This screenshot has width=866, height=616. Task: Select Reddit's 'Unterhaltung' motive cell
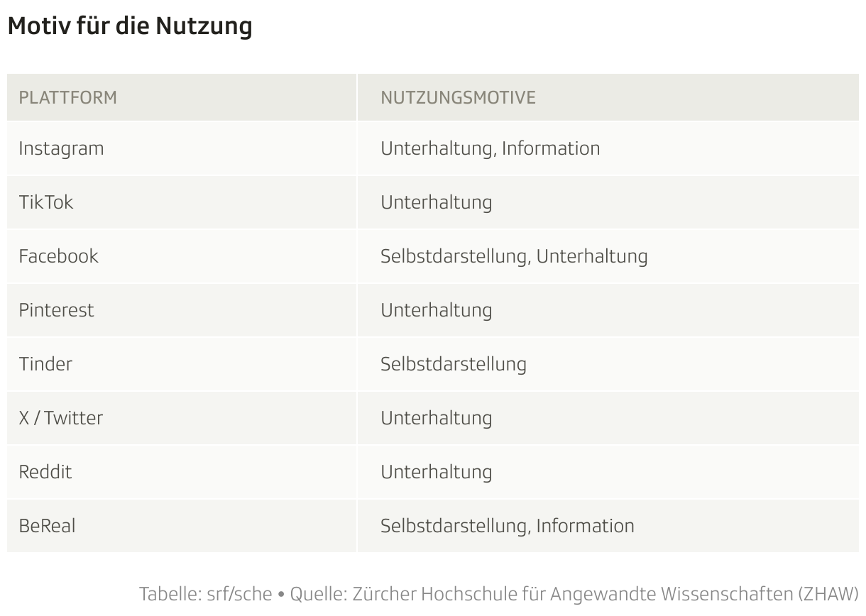tap(608, 472)
